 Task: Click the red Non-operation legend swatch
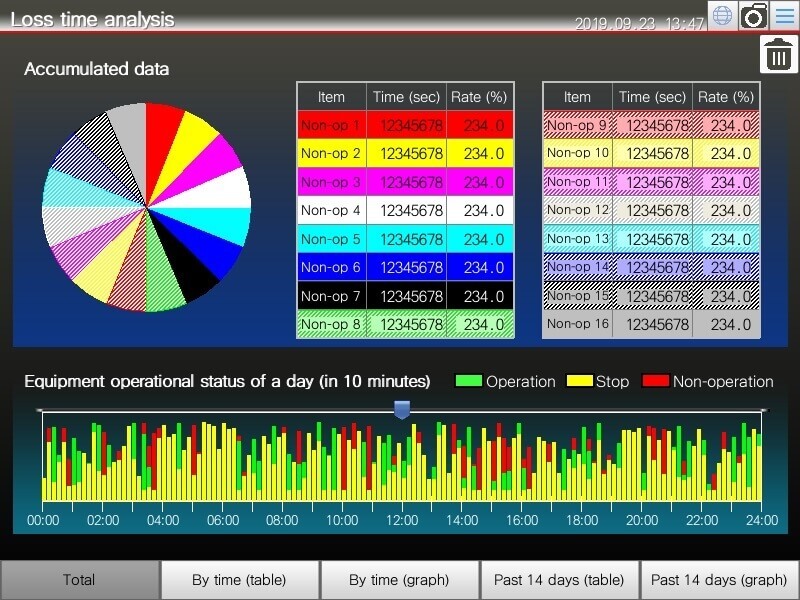tap(655, 381)
